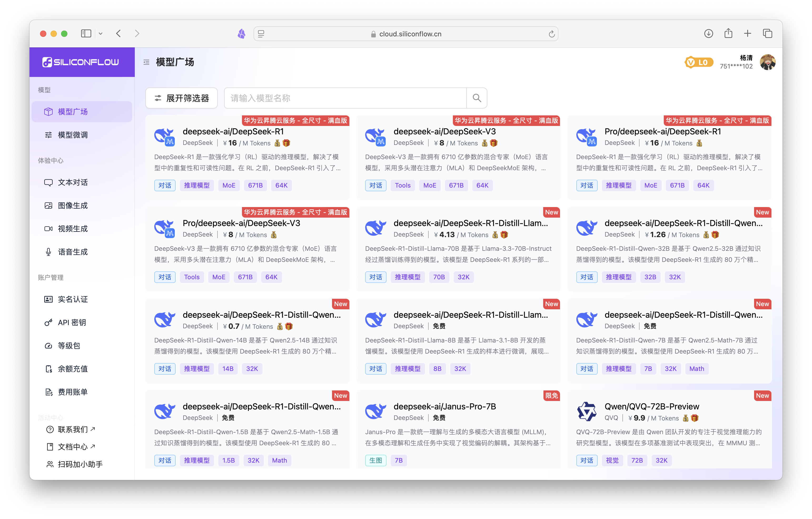Click the 70B tag on Distill-Llama card
Screen dimensions: 812x519
pos(439,277)
